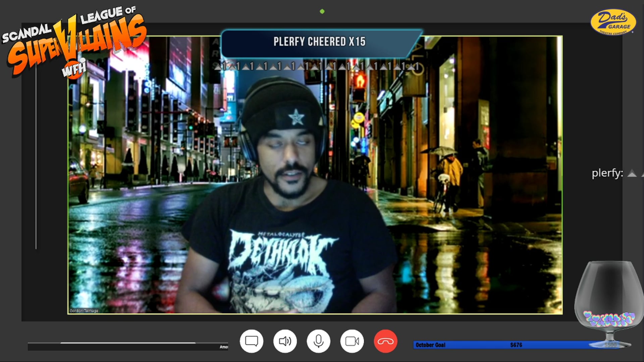
Task: Click the white scrolling ticker bar
Action: (x=127, y=343)
